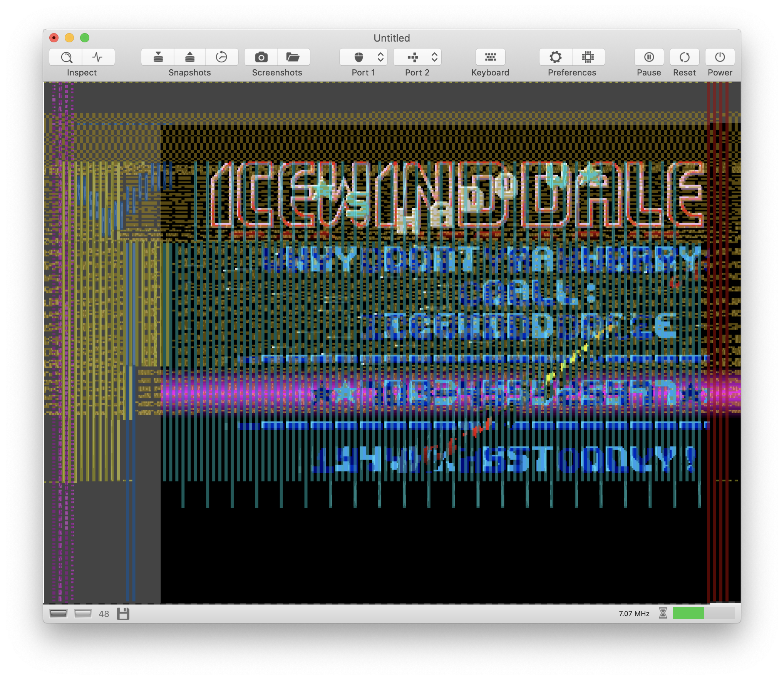Click the Screenshots toolbar label
The width and height of the screenshot is (784, 680).
[277, 73]
